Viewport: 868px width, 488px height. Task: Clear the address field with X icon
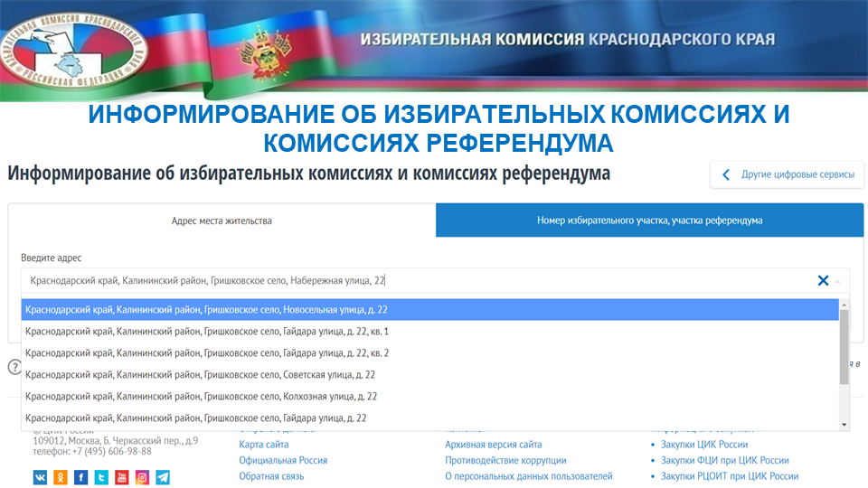click(823, 280)
